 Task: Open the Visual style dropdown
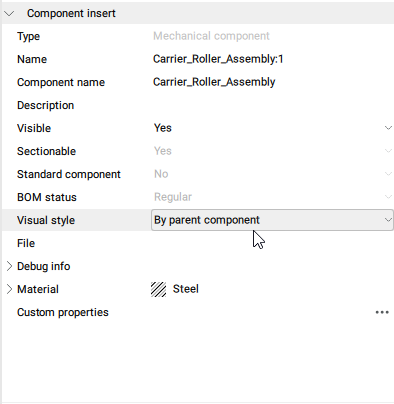[x=272, y=220]
